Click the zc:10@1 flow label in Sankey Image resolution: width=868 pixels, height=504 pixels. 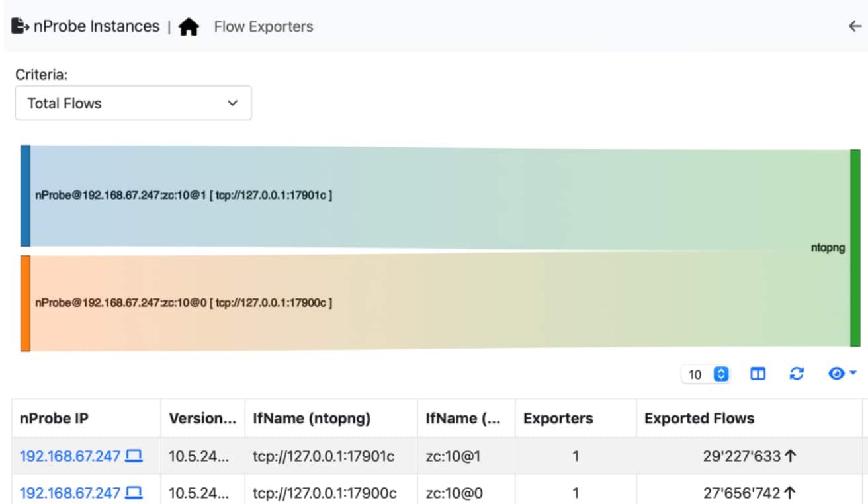coord(183,196)
